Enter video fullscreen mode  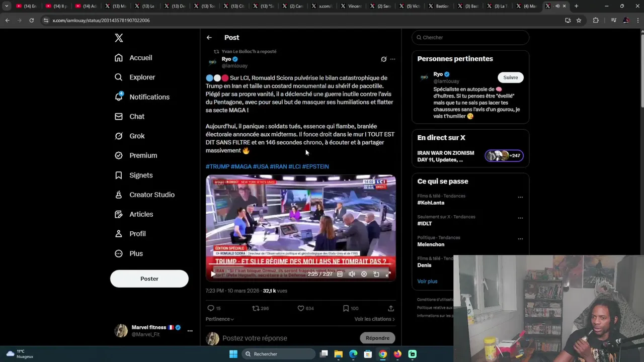[x=388, y=274]
